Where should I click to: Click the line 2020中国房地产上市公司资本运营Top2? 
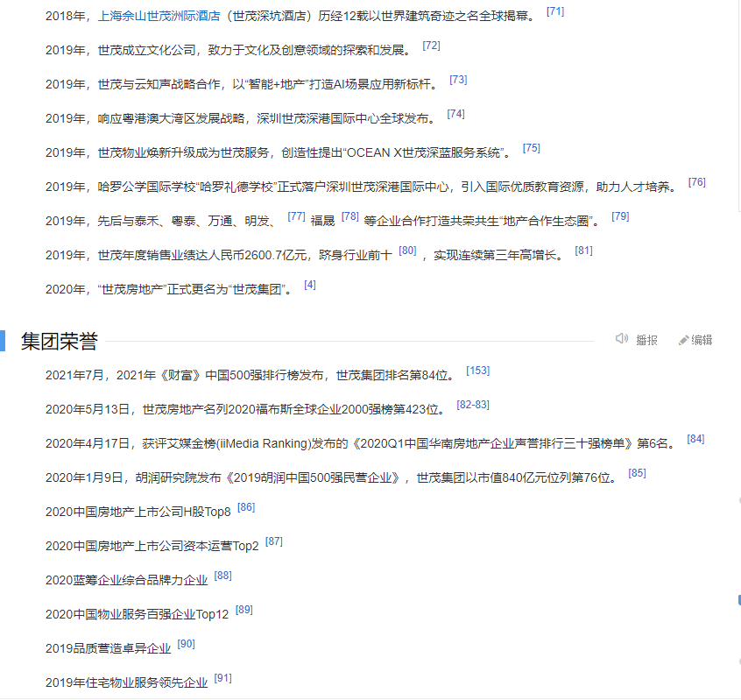click(152, 546)
